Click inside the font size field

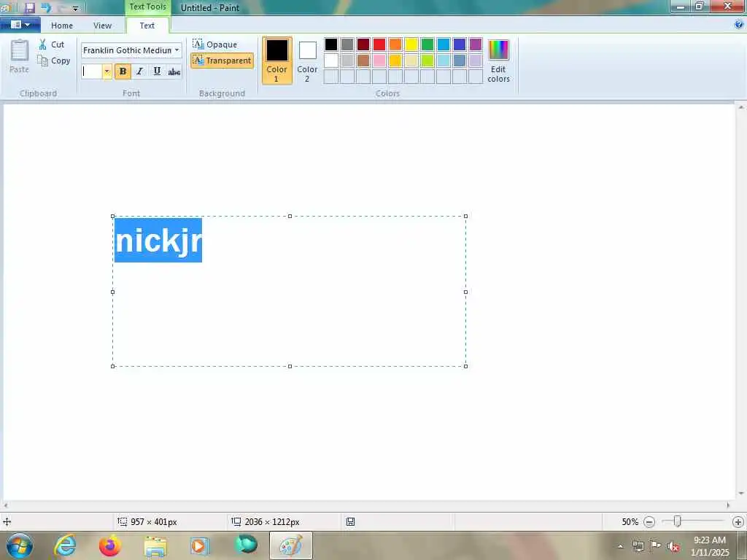[x=91, y=71]
